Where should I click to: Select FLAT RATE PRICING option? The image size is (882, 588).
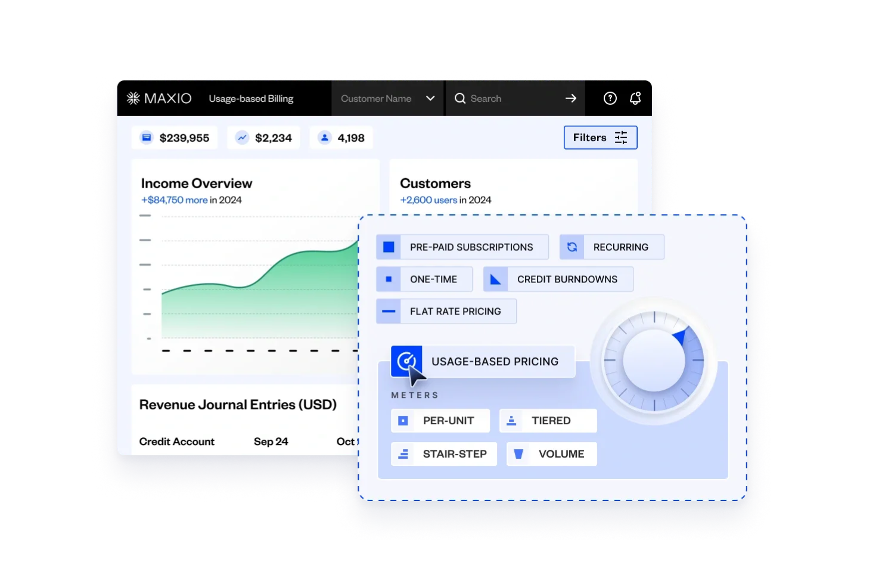tap(446, 311)
